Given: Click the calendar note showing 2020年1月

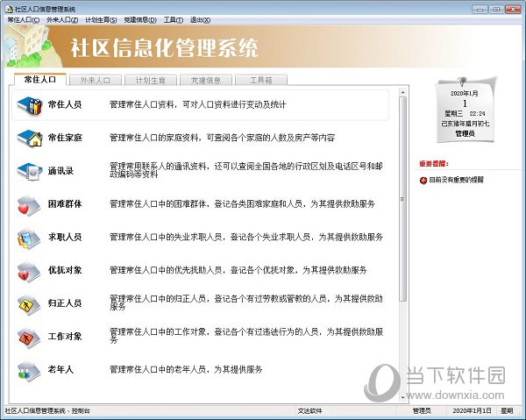Looking at the screenshot, I should point(466,110).
